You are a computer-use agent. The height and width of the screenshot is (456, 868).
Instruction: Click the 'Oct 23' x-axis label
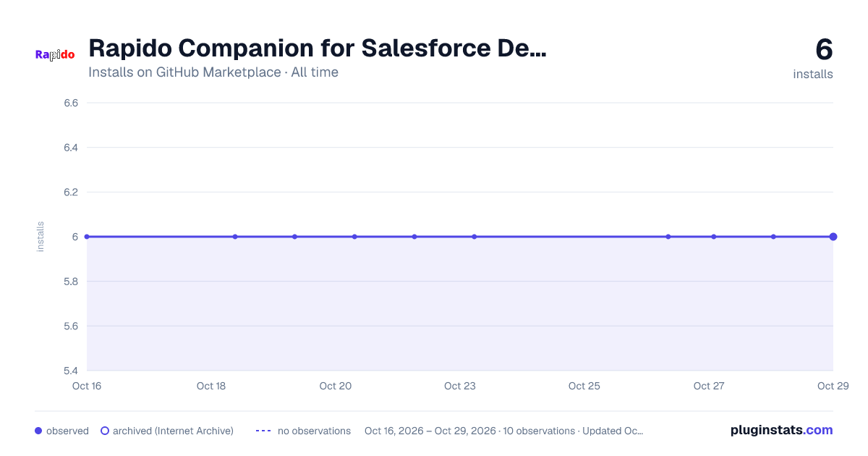point(460,386)
